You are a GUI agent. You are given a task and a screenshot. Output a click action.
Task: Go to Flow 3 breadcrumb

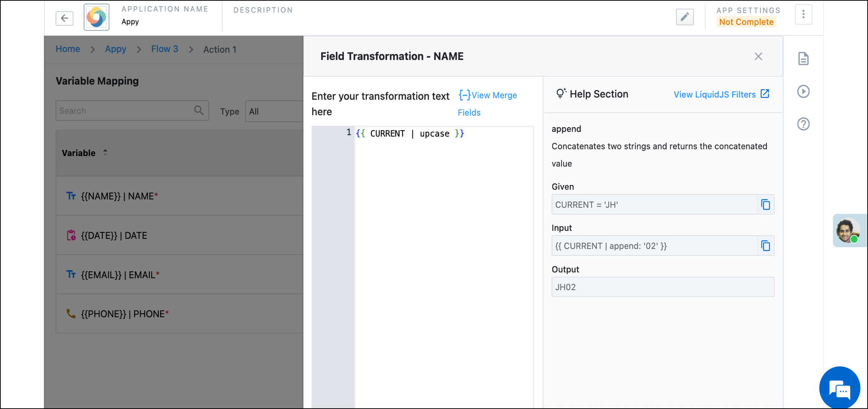tap(165, 49)
